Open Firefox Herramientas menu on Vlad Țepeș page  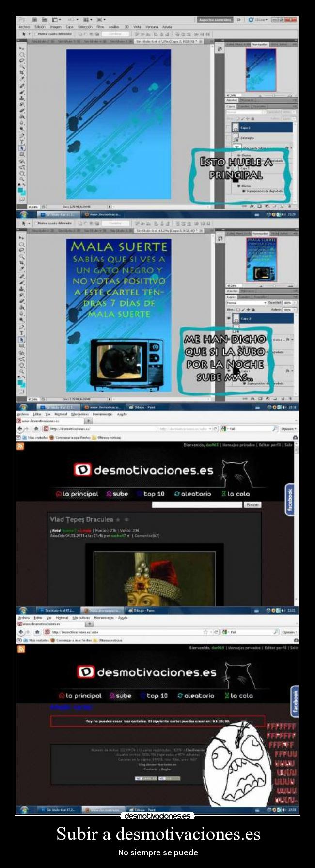[x=103, y=414]
